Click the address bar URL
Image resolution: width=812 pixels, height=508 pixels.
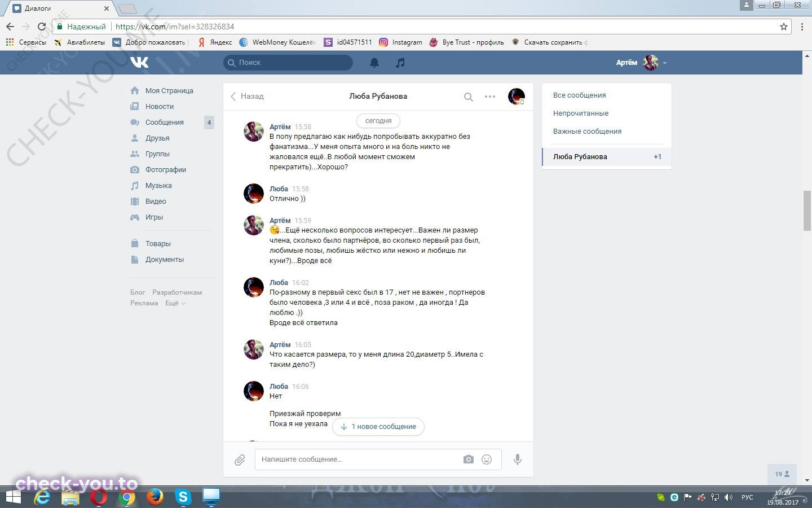click(175, 27)
